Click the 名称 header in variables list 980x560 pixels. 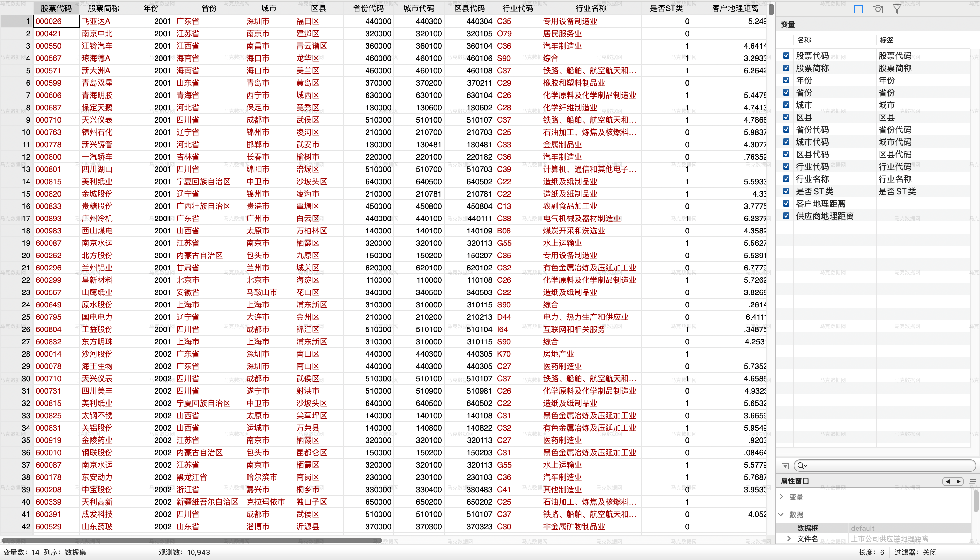coord(804,40)
